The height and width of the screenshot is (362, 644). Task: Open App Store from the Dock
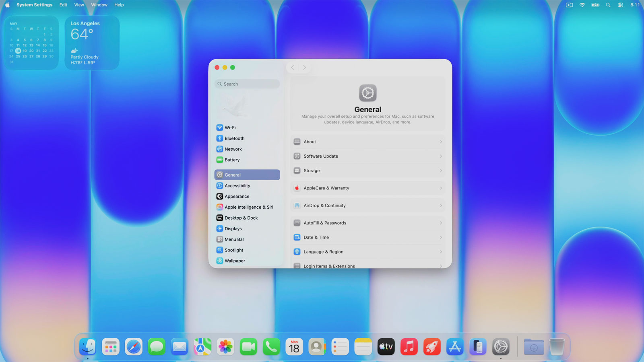click(x=455, y=347)
